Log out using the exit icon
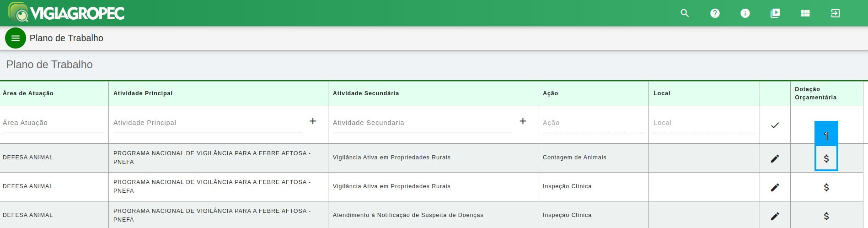 point(836,13)
